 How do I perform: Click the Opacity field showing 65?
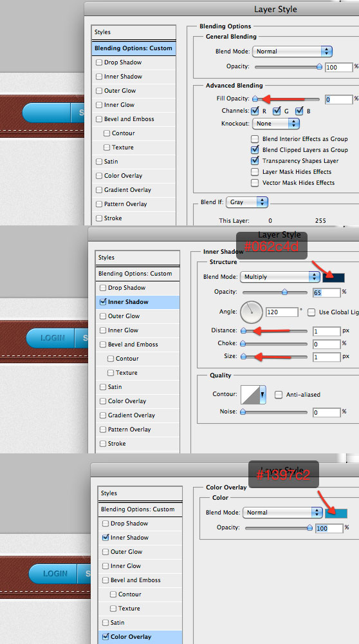[x=327, y=292]
